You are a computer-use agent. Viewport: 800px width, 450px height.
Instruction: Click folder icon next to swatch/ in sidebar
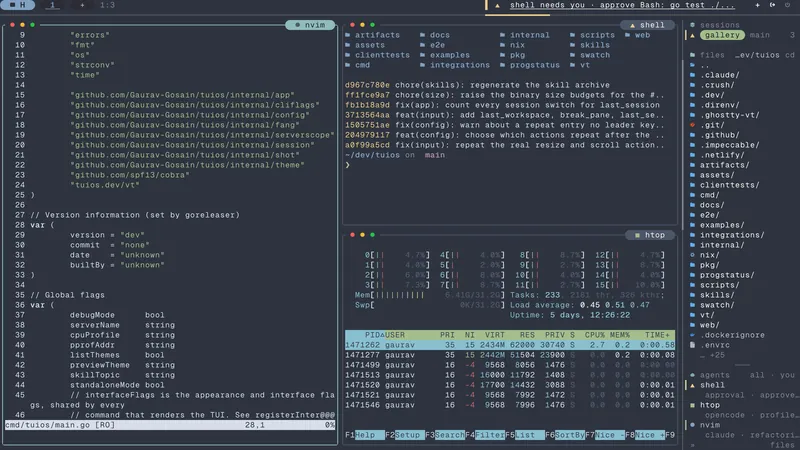692,305
